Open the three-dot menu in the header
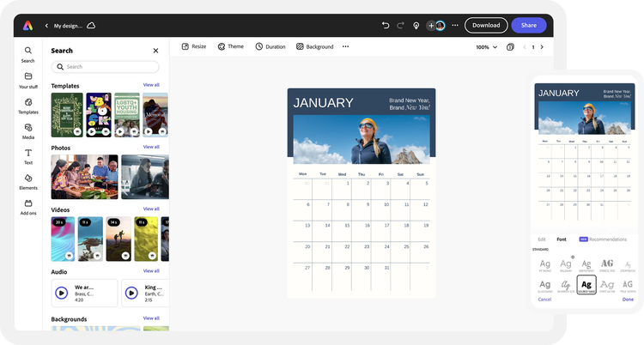Image resolution: width=644 pixels, height=345 pixels. tap(455, 26)
